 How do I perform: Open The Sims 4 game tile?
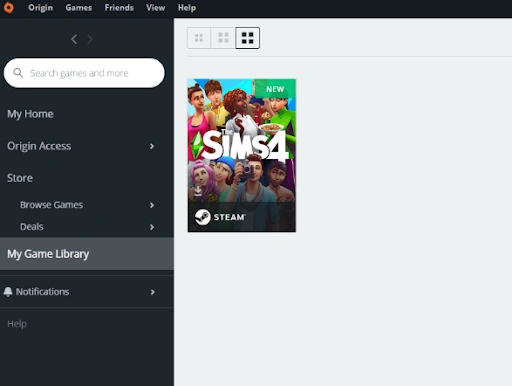point(242,155)
